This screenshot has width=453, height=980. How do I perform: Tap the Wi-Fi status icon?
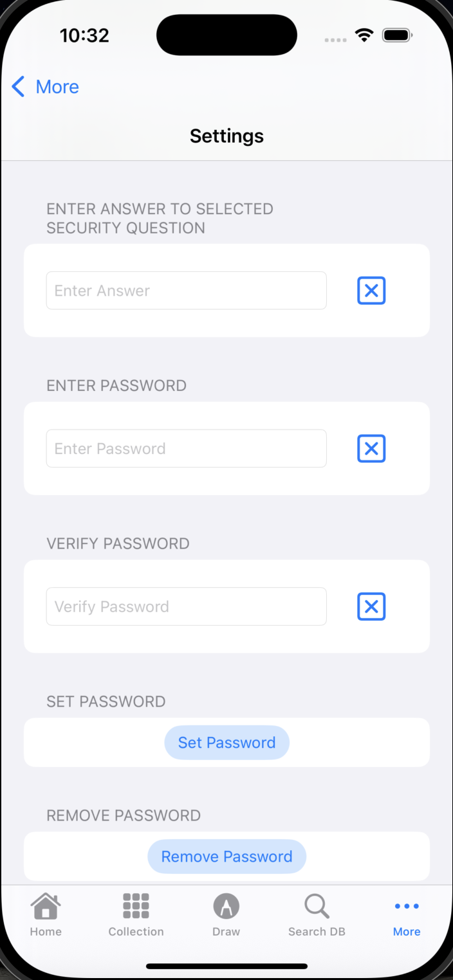(x=364, y=35)
